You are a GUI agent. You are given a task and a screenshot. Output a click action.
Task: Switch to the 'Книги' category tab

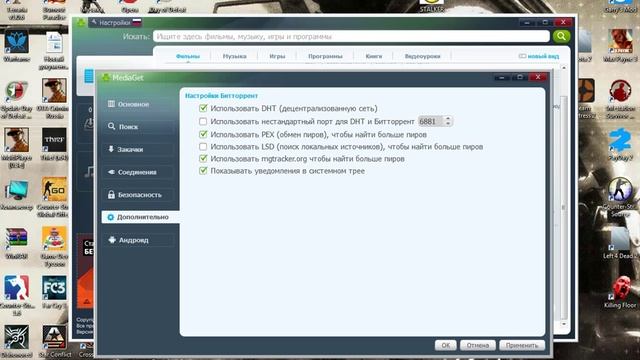(x=374, y=56)
